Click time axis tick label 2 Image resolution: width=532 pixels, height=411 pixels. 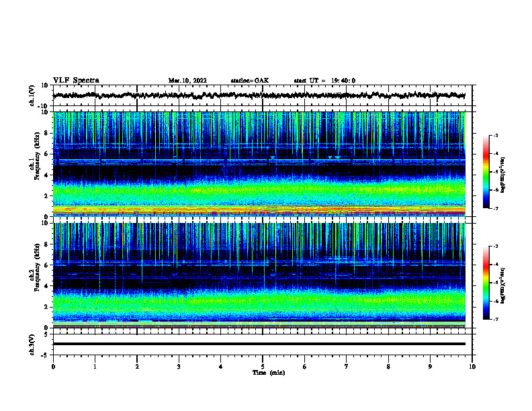pos(137,367)
